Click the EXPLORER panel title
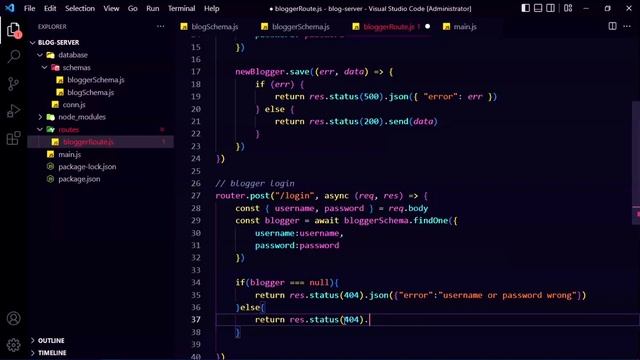This screenshot has height=360, width=640. pyautogui.click(x=52, y=27)
